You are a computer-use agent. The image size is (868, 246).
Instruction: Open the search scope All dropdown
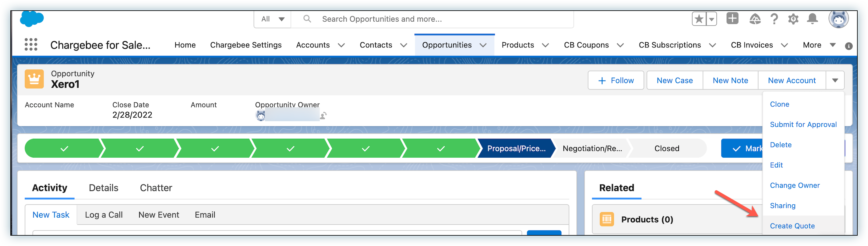(x=273, y=19)
